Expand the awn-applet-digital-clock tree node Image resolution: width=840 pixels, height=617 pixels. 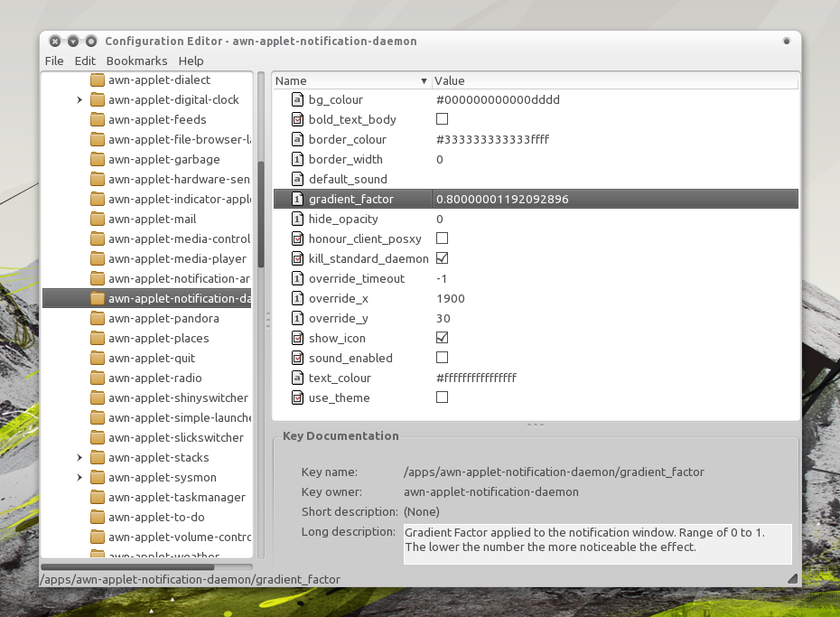79,99
